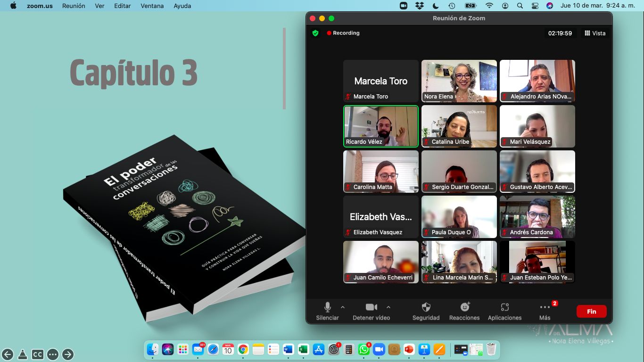Click the Recording indicator label
Screen dimensions: 644x362
pos(346,33)
